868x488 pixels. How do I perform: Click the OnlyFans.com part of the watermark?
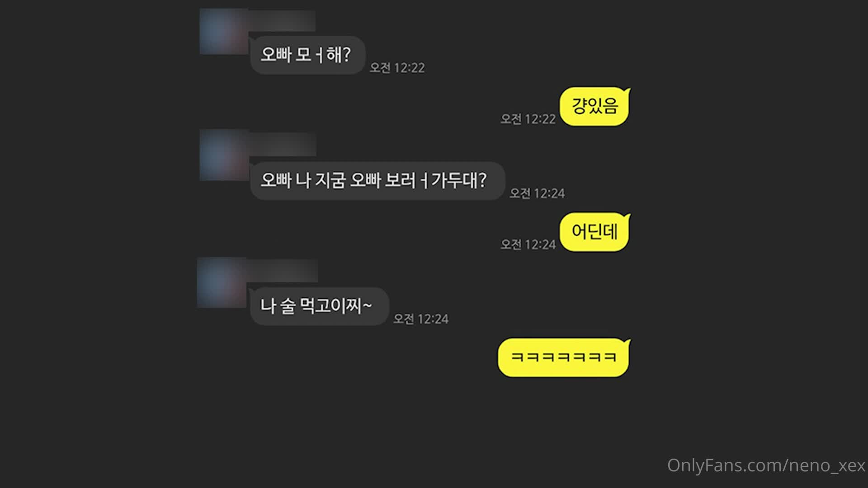click(x=725, y=465)
